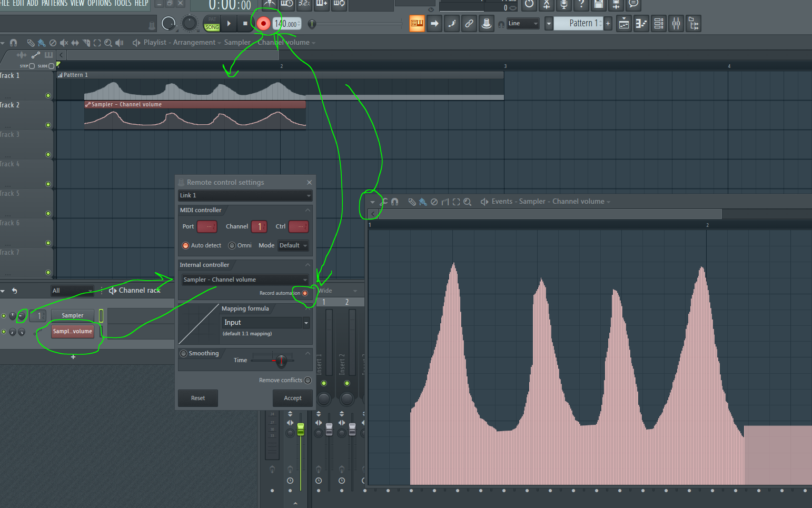This screenshot has width=812, height=508.
Task: Select the Playlist delete tool
Action: (x=53, y=43)
